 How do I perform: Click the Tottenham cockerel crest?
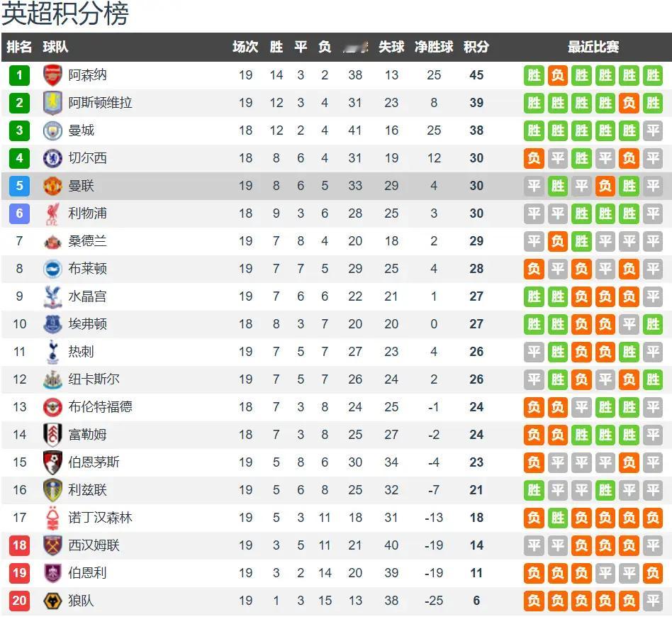[52, 352]
